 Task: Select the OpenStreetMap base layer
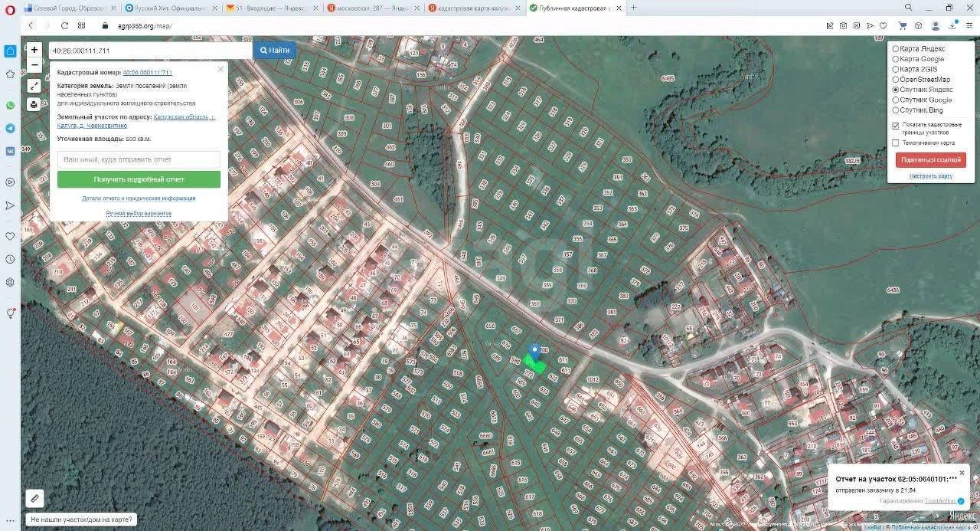(x=896, y=80)
